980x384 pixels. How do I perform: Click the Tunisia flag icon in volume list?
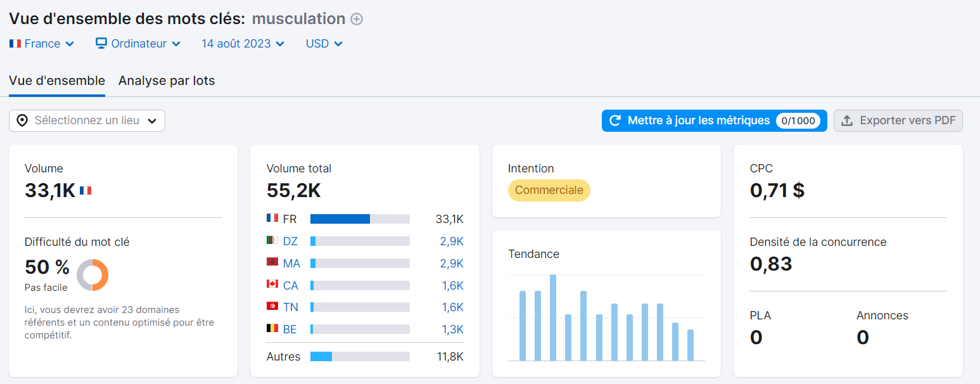pyautogui.click(x=272, y=307)
